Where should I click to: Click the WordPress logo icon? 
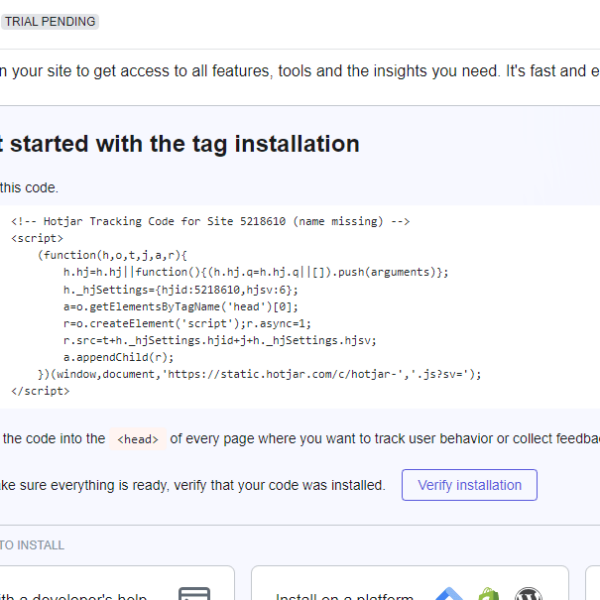(x=528, y=593)
